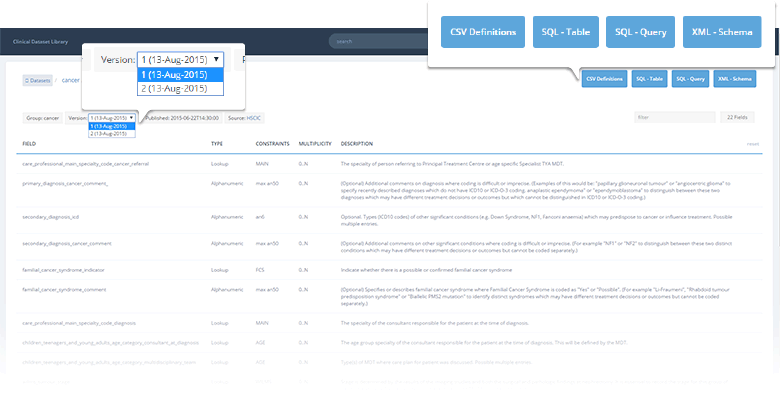The width and height of the screenshot is (780, 400).
Task: Click the reset link above table
Action: point(752,143)
